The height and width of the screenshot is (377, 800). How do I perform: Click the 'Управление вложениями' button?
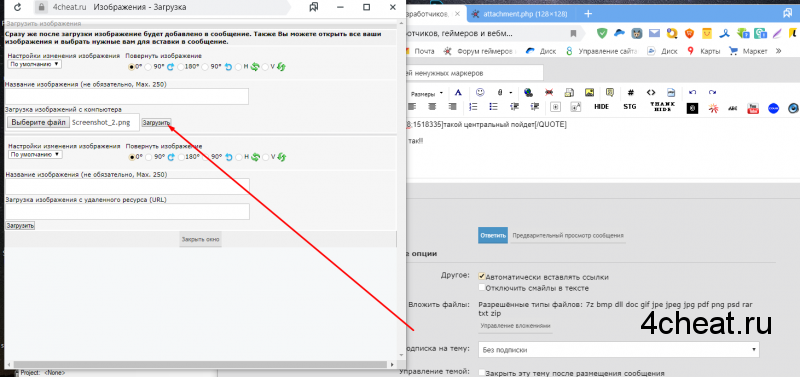[x=515, y=326]
